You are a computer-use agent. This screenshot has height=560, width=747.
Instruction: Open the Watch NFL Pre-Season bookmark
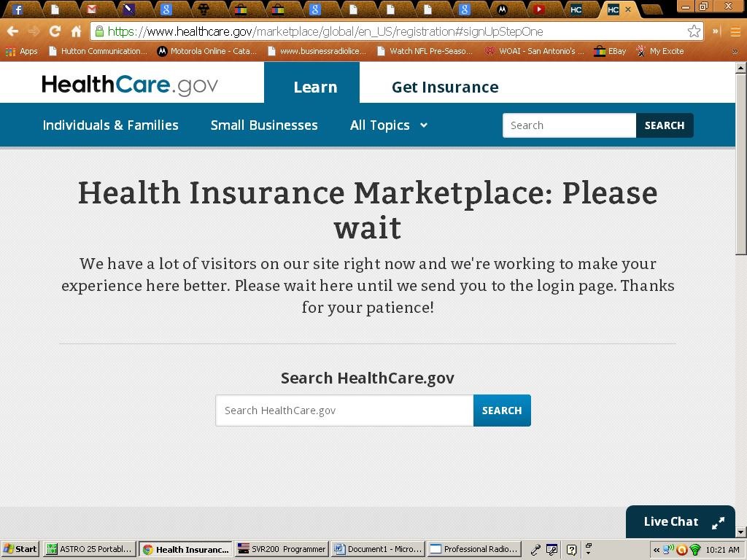coord(425,51)
